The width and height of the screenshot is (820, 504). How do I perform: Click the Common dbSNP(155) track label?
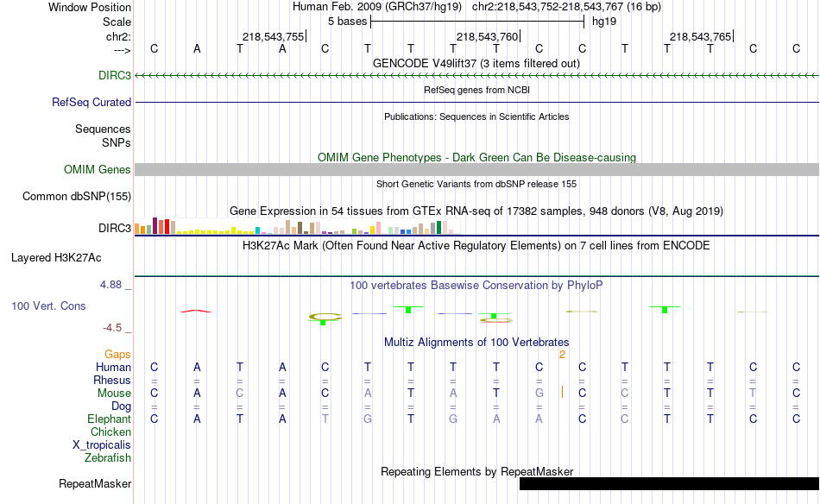pos(76,196)
